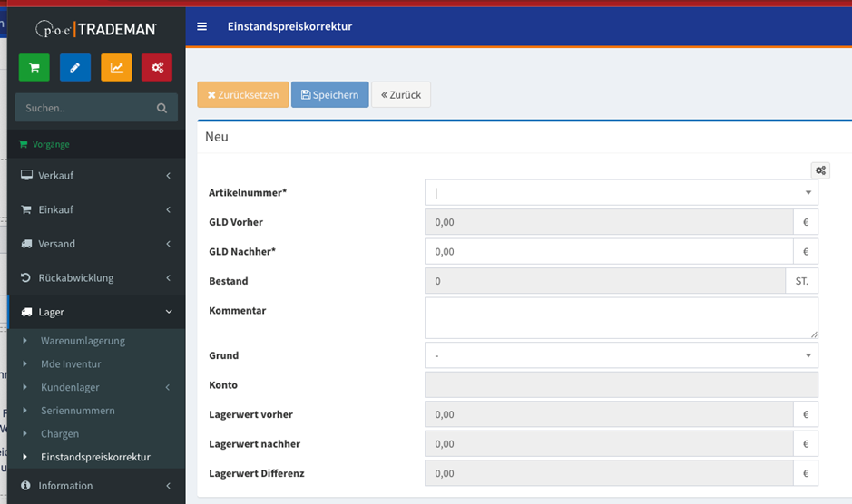
Task: Open the red gears settings quick button
Action: (157, 67)
